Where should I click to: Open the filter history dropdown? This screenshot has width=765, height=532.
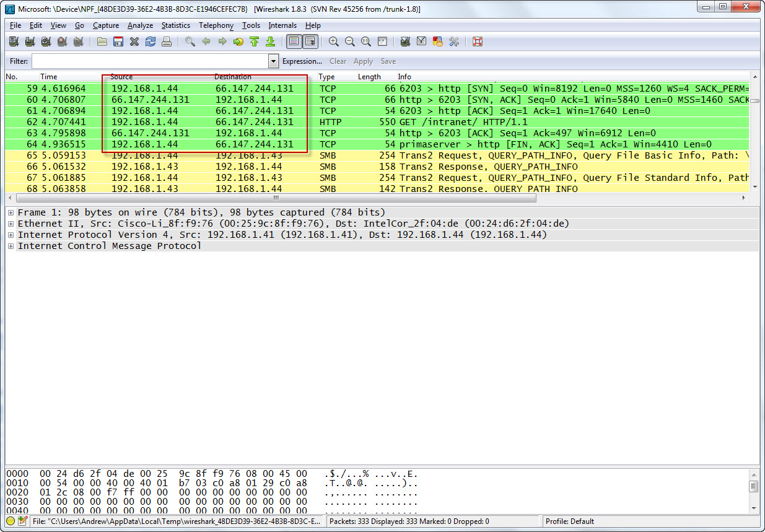(x=273, y=61)
